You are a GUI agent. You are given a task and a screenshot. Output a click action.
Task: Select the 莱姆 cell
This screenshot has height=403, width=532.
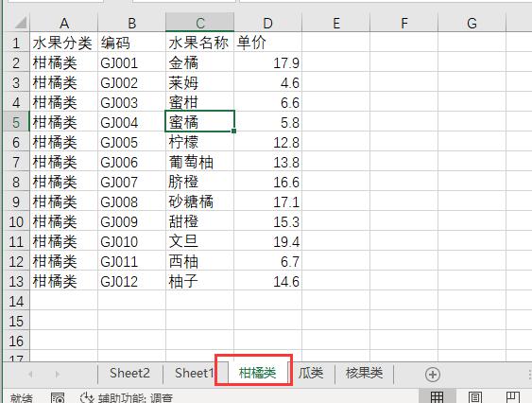point(199,82)
